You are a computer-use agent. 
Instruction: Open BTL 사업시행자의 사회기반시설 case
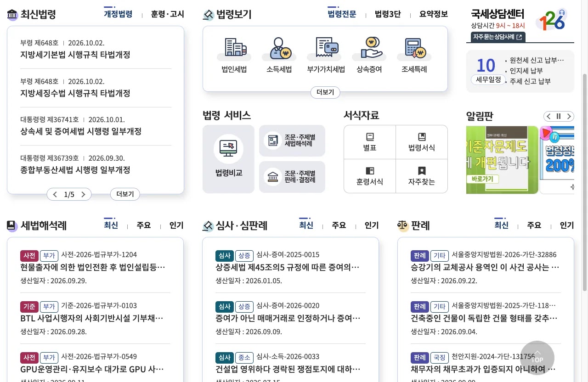pos(92,318)
